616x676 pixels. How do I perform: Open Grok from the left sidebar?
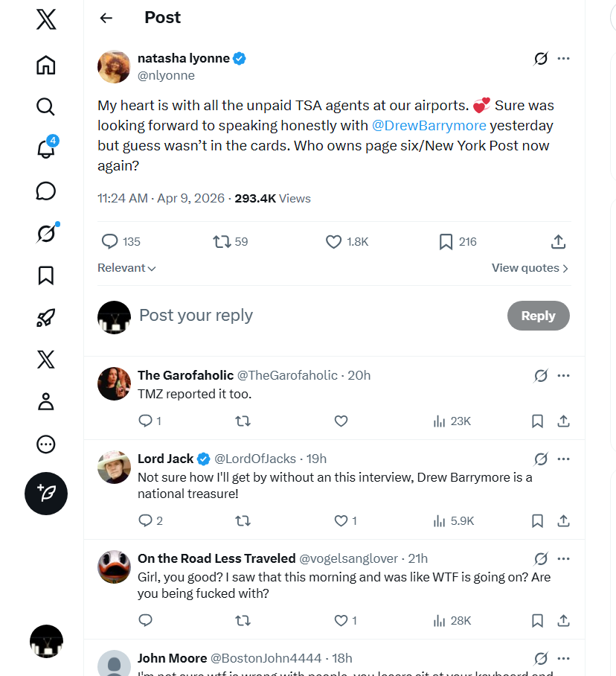coord(45,234)
